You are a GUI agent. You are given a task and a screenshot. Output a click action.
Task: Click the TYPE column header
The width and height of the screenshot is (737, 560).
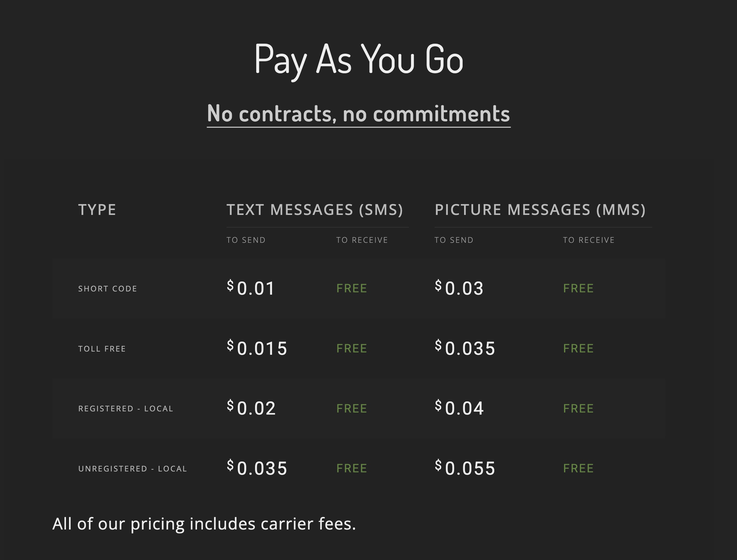[97, 210]
